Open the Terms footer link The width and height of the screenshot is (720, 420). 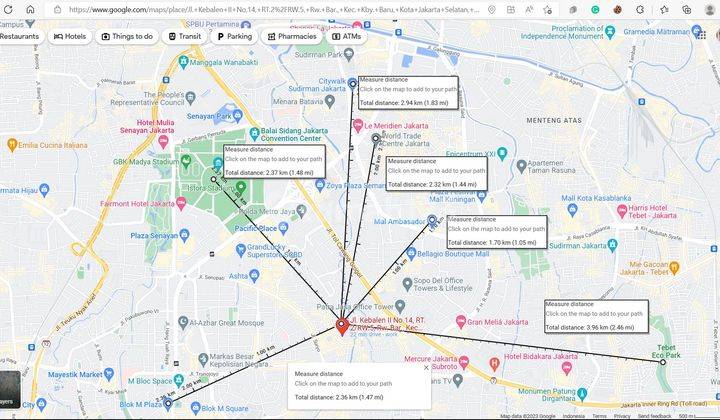pos(599,416)
